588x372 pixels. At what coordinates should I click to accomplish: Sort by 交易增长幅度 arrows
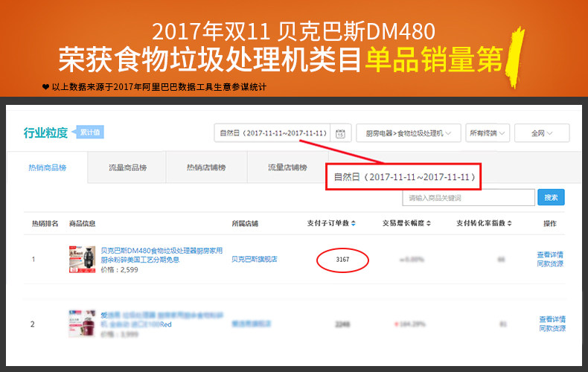tap(429, 223)
